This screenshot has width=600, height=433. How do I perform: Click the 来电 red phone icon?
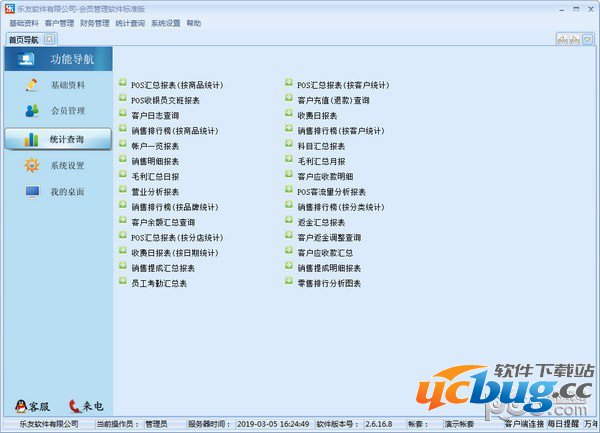point(75,406)
